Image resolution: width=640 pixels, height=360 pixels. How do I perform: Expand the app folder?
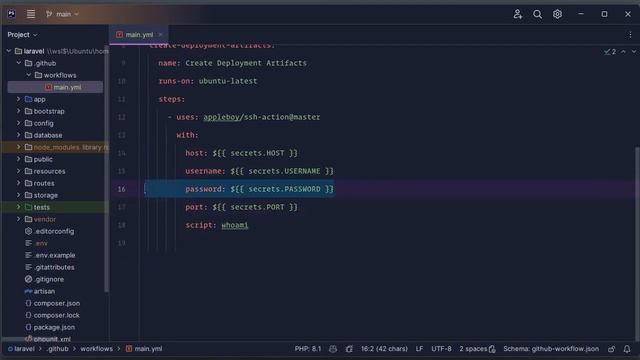coord(18,99)
